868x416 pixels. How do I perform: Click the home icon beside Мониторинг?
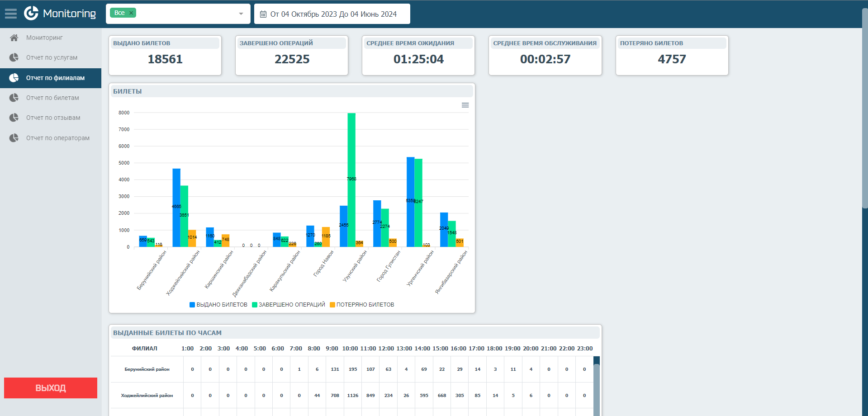tap(14, 38)
